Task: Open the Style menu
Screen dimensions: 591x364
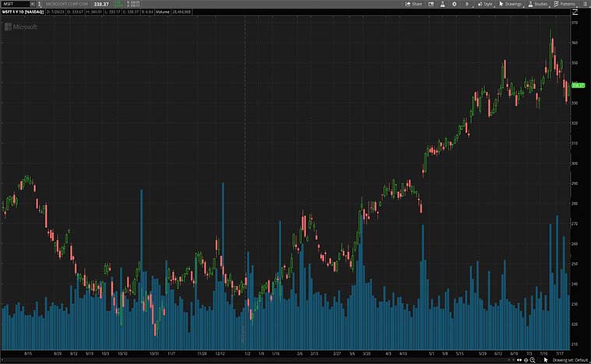Action: pos(485,4)
